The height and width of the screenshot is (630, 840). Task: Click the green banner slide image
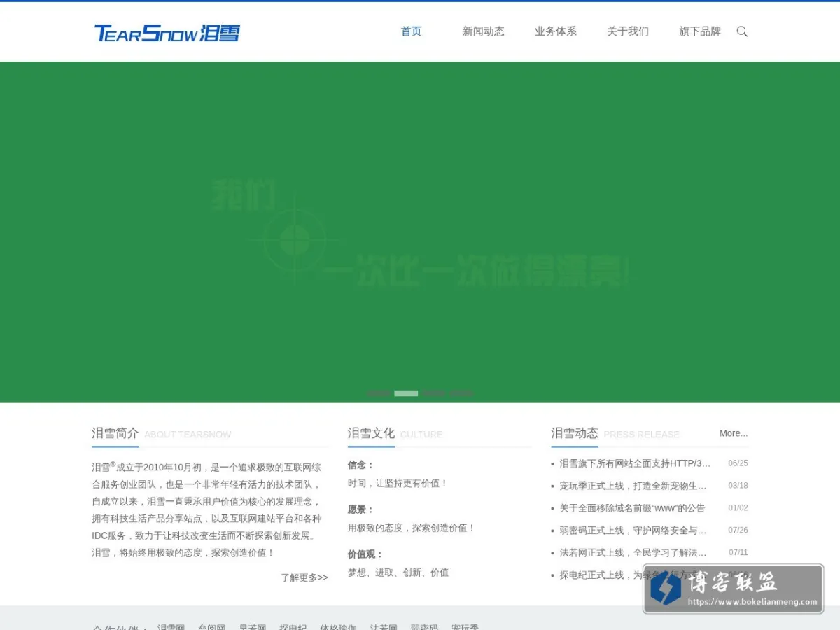(420, 232)
